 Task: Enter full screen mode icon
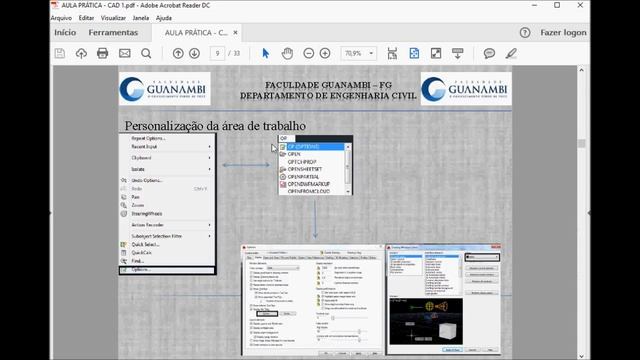click(x=436, y=53)
